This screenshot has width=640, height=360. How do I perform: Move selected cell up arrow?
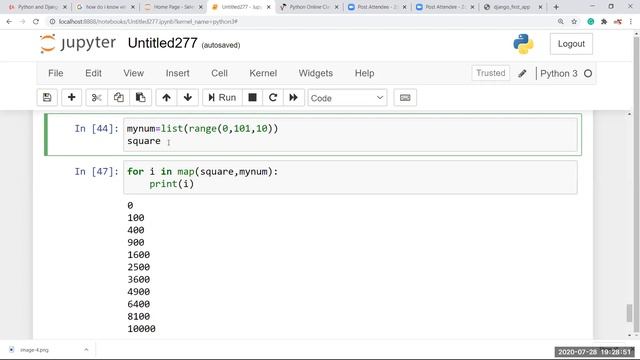[x=166, y=98]
